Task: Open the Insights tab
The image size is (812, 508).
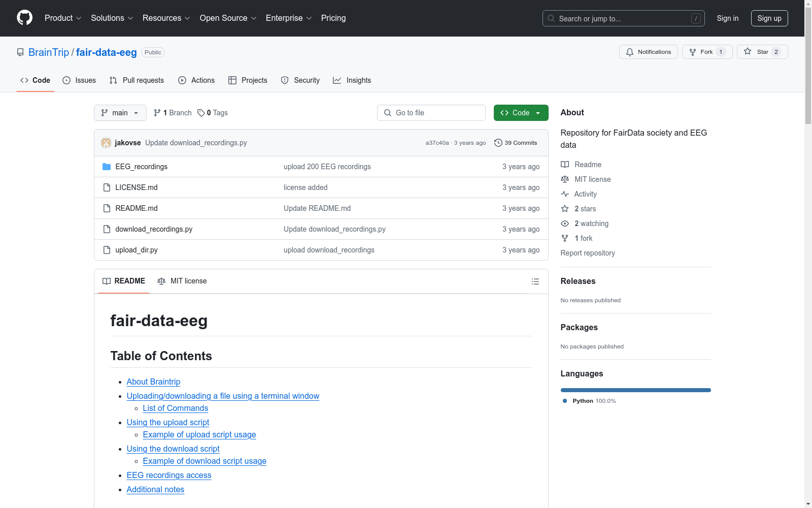Action: 352,80
